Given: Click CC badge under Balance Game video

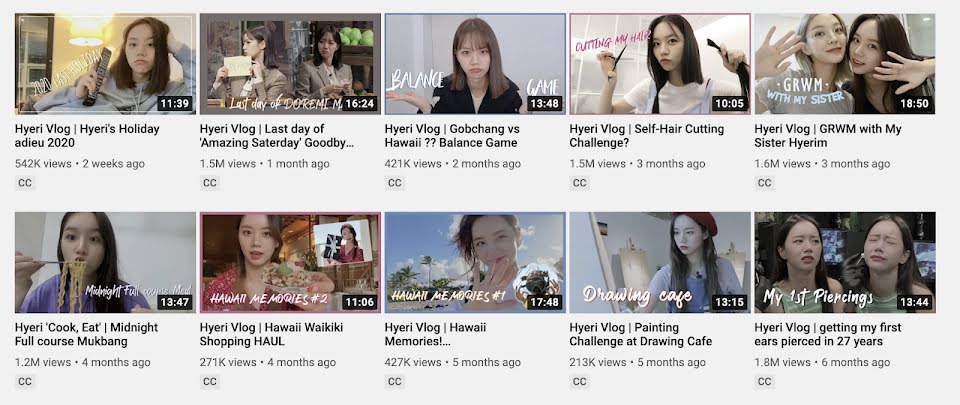Looking at the screenshot, I should (x=395, y=183).
